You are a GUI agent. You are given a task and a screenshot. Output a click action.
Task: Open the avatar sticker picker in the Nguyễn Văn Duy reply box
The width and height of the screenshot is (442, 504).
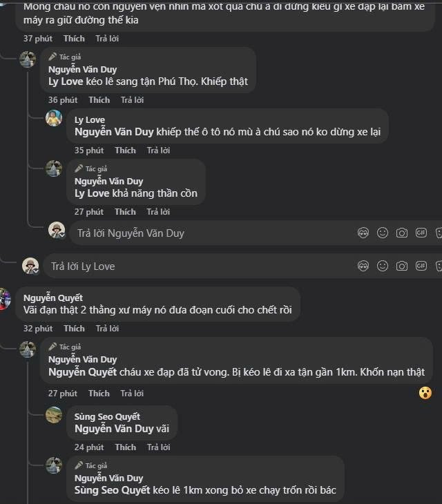click(x=363, y=233)
